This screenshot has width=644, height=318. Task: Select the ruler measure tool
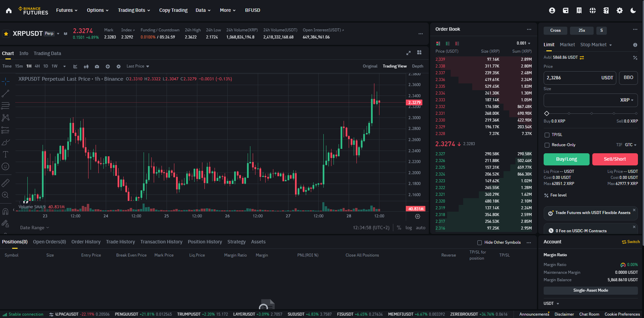[5, 183]
